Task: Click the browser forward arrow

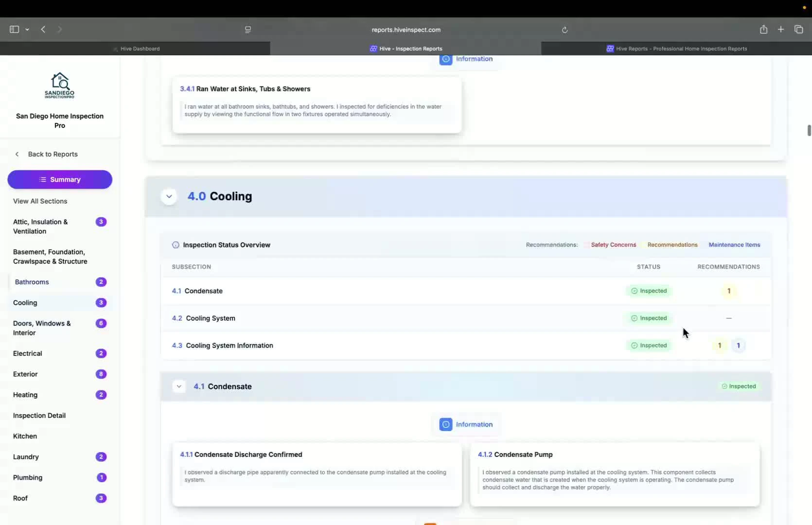Action: (59, 29)
